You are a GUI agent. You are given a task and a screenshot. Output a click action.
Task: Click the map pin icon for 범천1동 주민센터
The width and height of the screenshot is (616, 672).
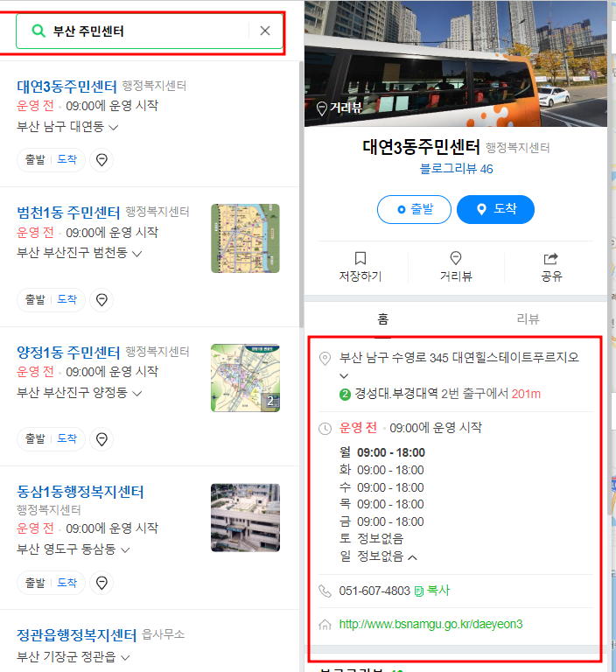(101, 300)
